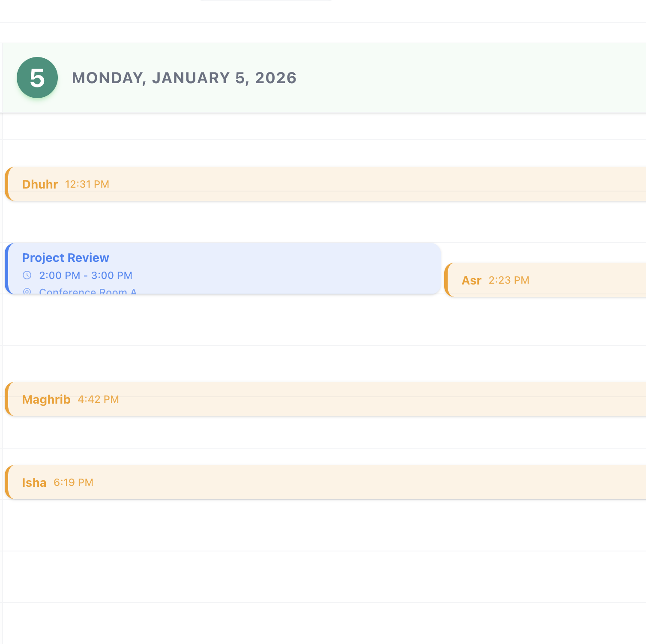646x644 pixels.
Task: Click the Project Review title text
Action: click(x=66, y=257)
